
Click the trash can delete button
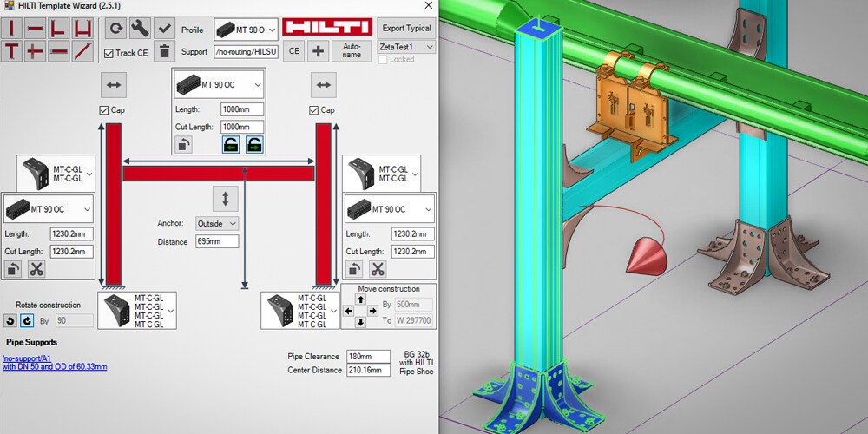click(x=164, y=51)
